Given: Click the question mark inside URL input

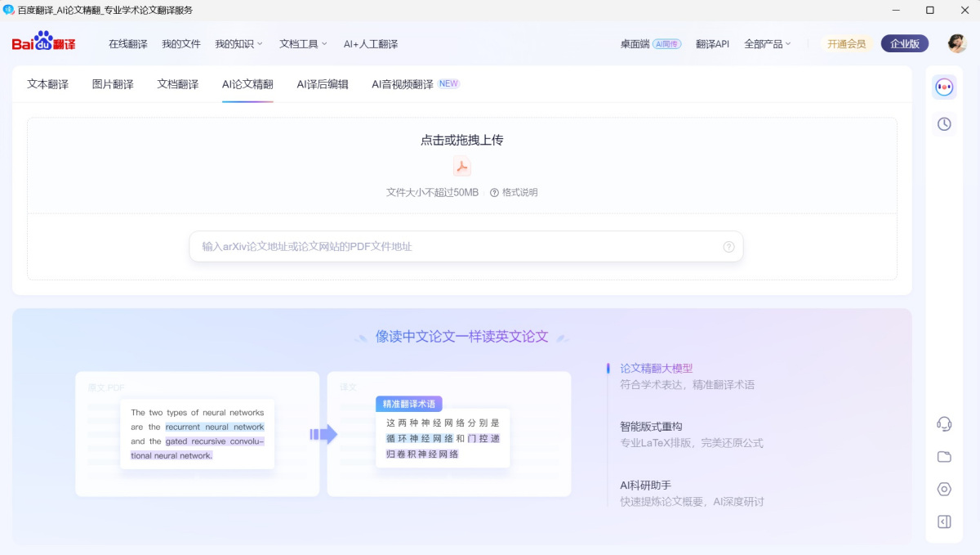Looking at the screenshot, I should pyautogui.click(x=728, y=246).
